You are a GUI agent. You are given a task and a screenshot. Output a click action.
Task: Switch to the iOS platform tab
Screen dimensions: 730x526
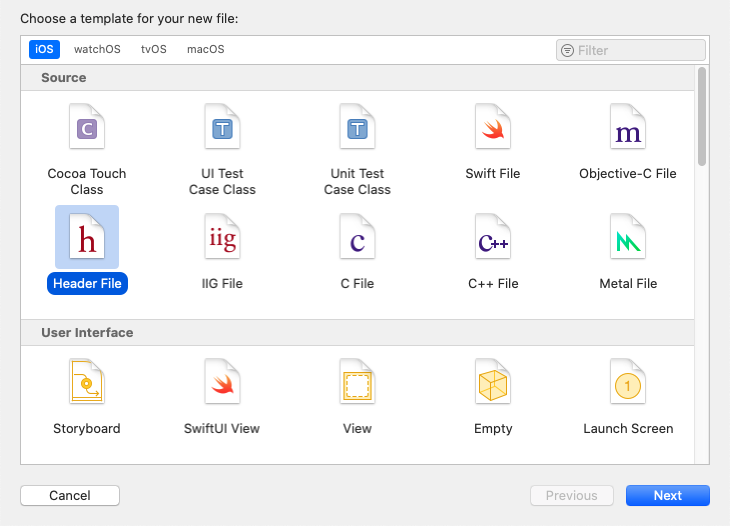click(44, 49)
